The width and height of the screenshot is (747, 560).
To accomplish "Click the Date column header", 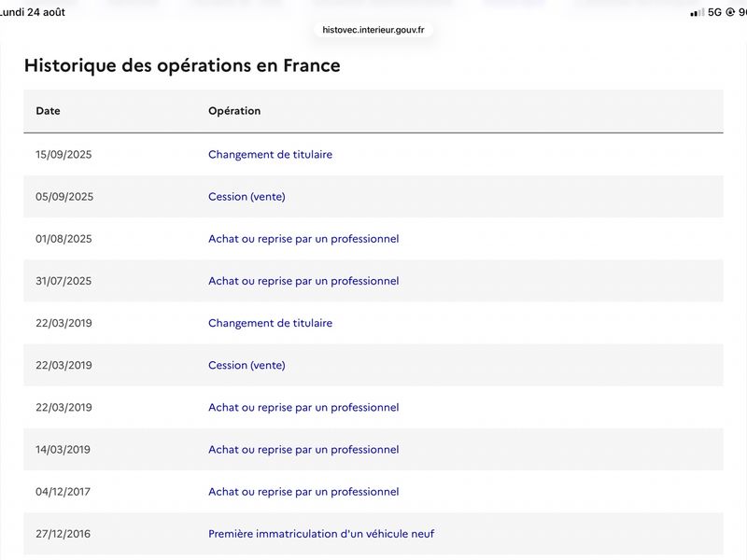I will pyautogui.click(x=49, y=111).
